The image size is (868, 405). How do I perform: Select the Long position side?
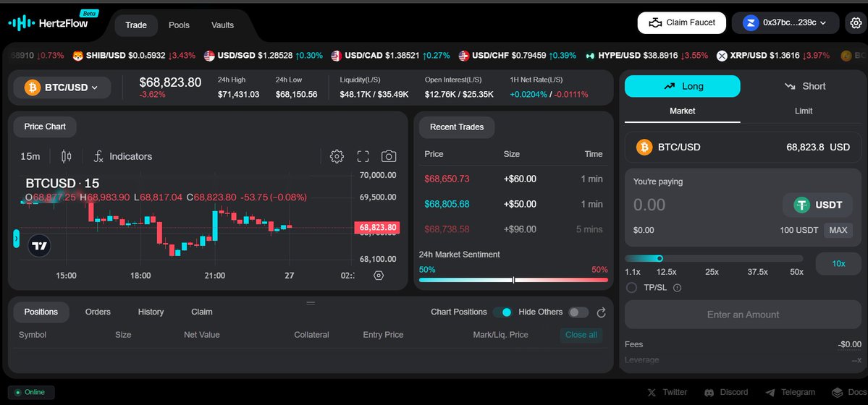(683, 86)
